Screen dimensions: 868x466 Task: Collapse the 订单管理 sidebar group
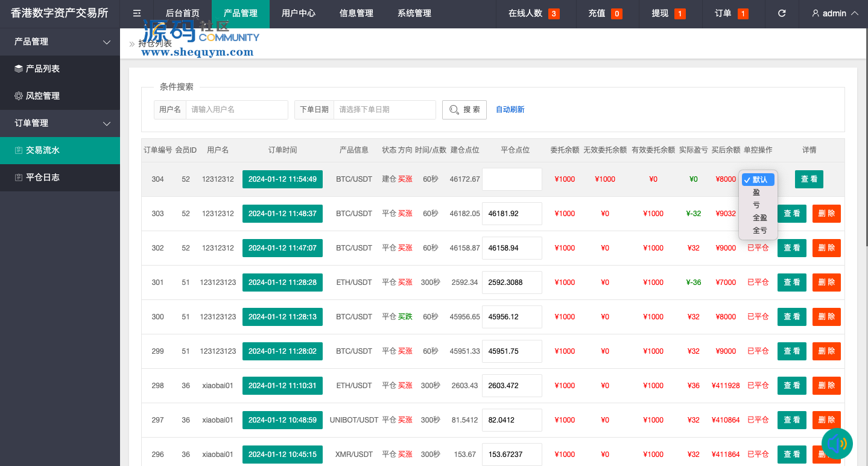(60, 123)
